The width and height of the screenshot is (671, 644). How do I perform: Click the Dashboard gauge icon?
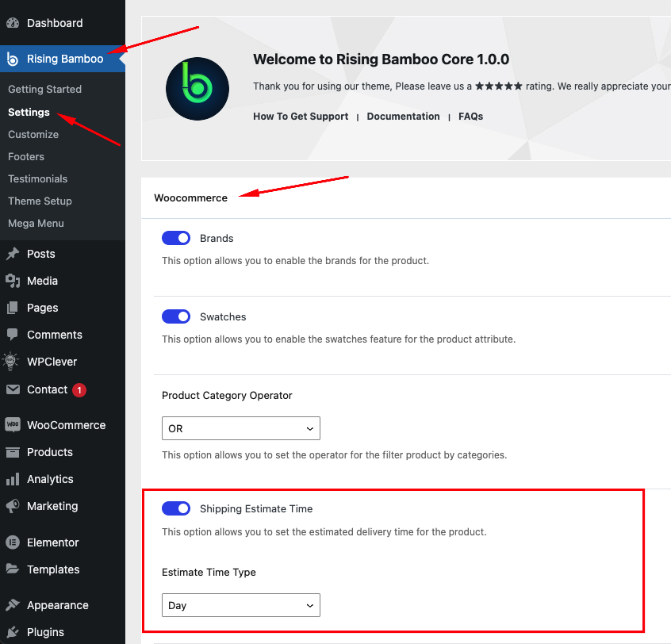tap(13, 23)
